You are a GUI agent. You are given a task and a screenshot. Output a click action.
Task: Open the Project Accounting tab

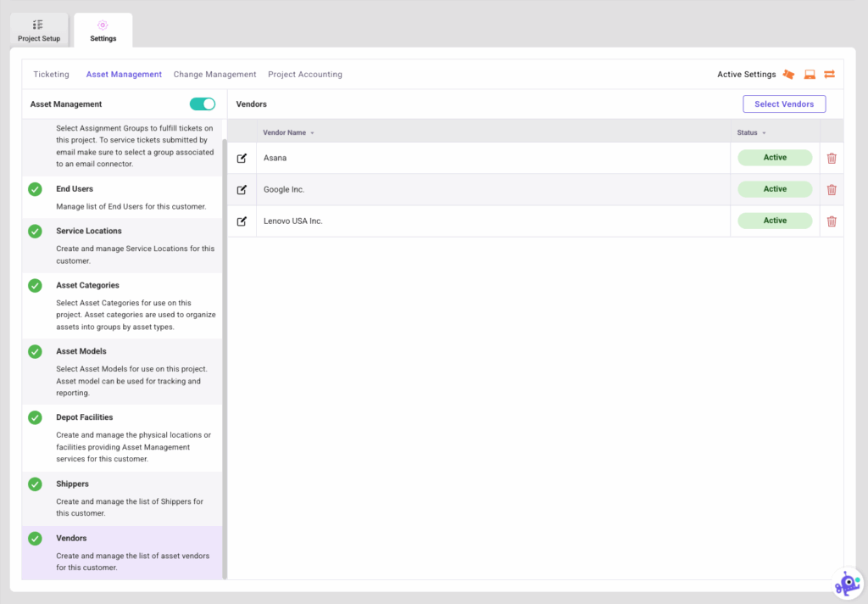(x=305, y=74)
